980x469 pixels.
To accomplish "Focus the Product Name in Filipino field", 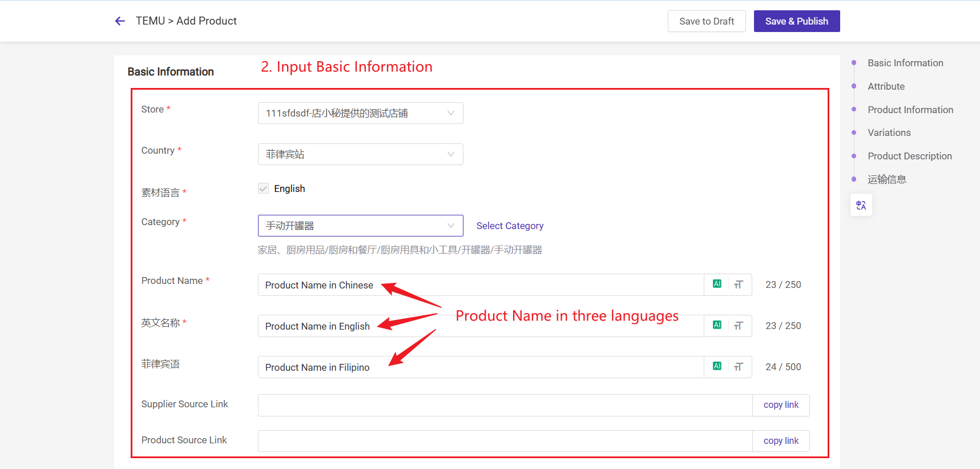I will tap(481, 367).
